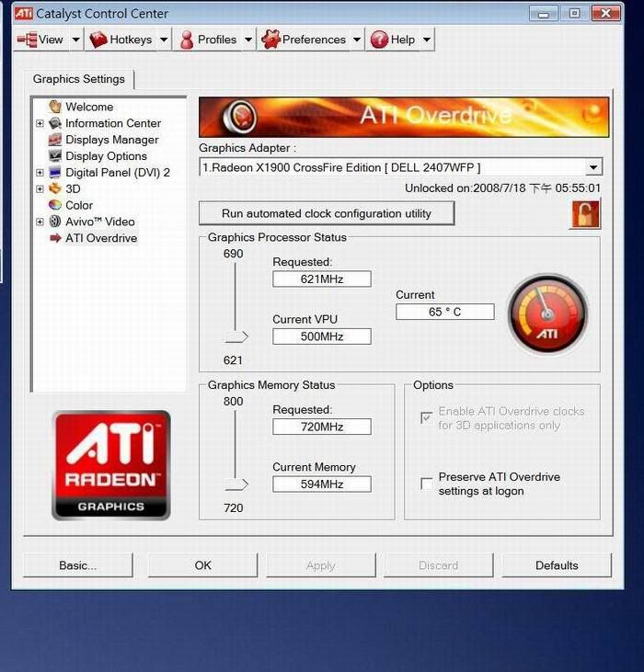Screen dimensions: 644x672
Task: Expand the Avivo Video tree node
Action: point(40,222)
